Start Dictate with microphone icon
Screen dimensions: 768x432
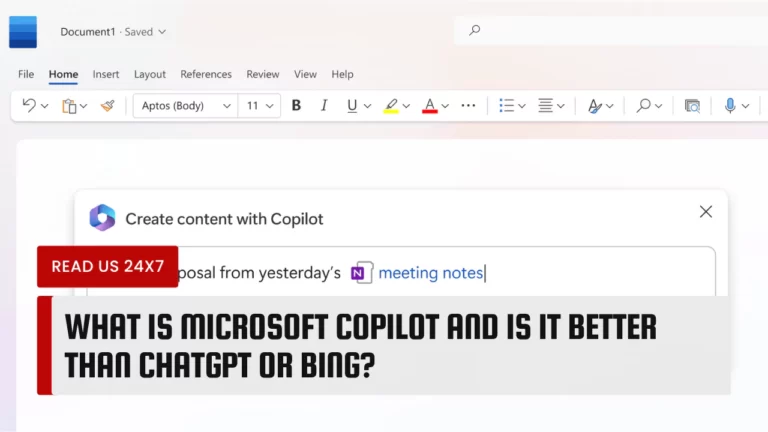[x=730, y=105]
